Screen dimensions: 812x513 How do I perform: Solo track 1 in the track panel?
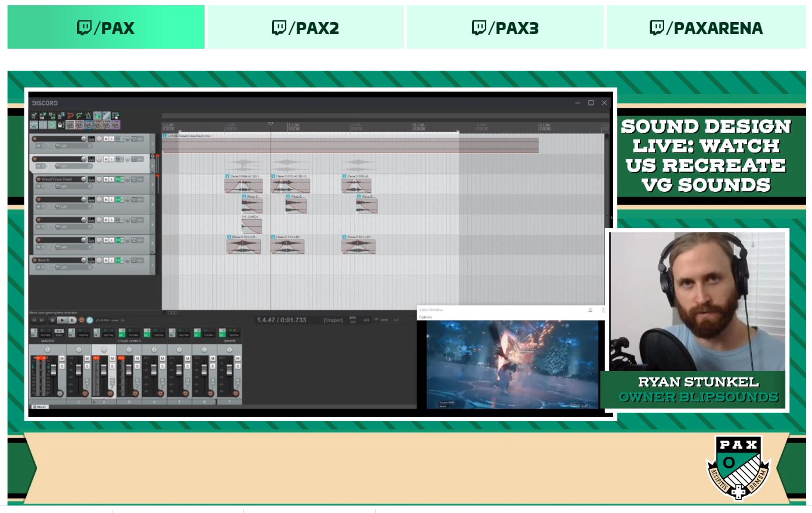point(111,139)
